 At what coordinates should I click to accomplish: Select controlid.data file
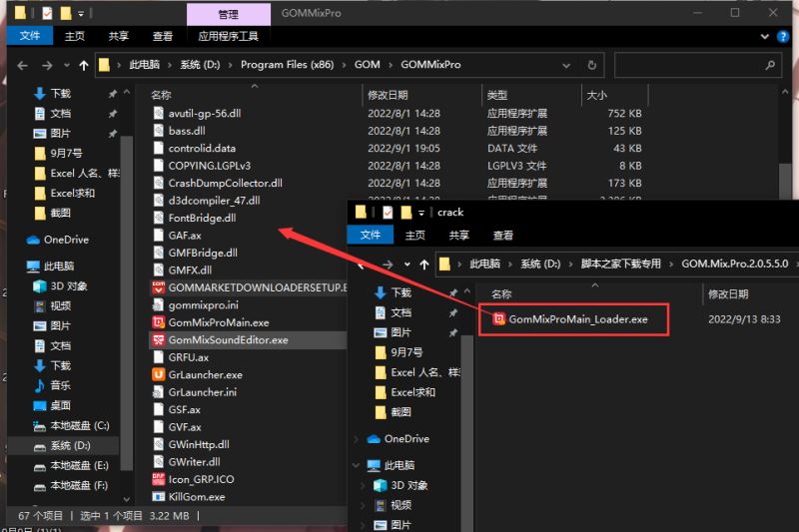click(194, 148)
